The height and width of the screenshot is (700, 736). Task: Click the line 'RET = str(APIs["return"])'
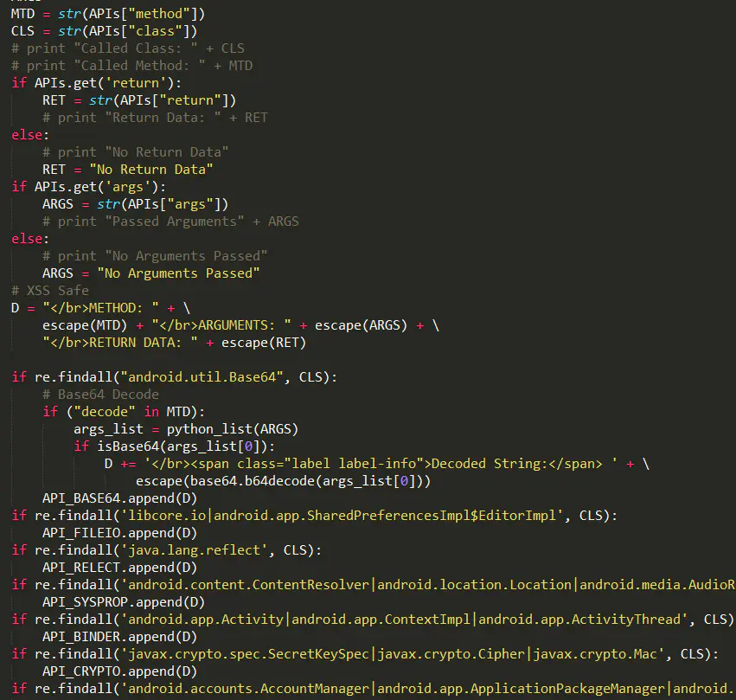pyautogui.click(x=139, y=100)
